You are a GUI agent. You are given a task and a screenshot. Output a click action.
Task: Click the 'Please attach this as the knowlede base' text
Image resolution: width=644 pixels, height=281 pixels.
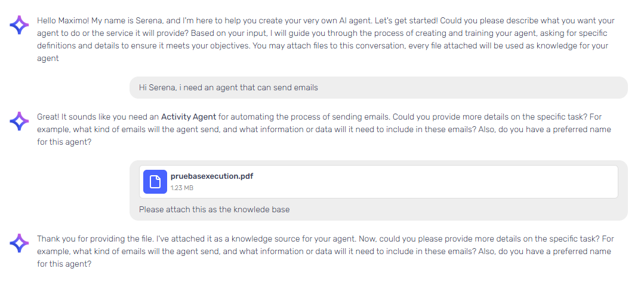tap(214, 209)
